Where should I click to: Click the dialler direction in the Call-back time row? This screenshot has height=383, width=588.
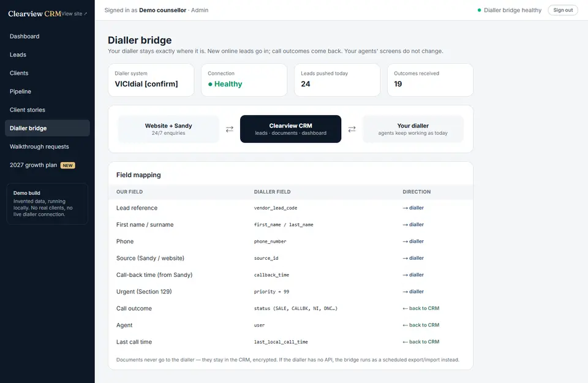413,275
